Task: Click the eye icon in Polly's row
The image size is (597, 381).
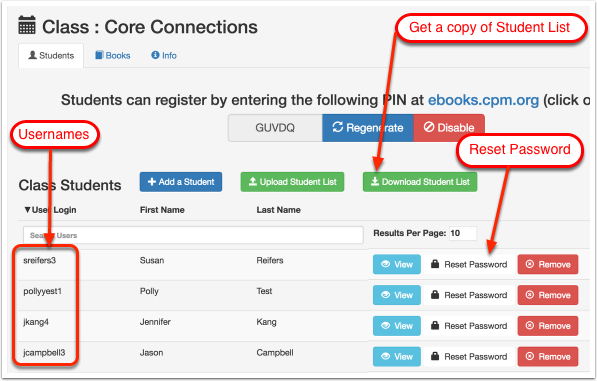Action: [385, 295]
